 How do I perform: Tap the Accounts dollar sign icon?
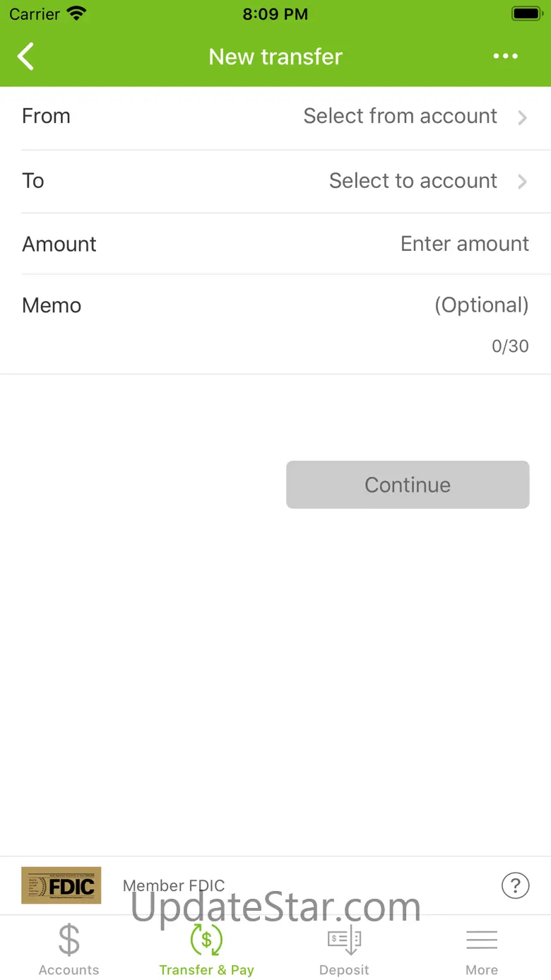[69, 940]
